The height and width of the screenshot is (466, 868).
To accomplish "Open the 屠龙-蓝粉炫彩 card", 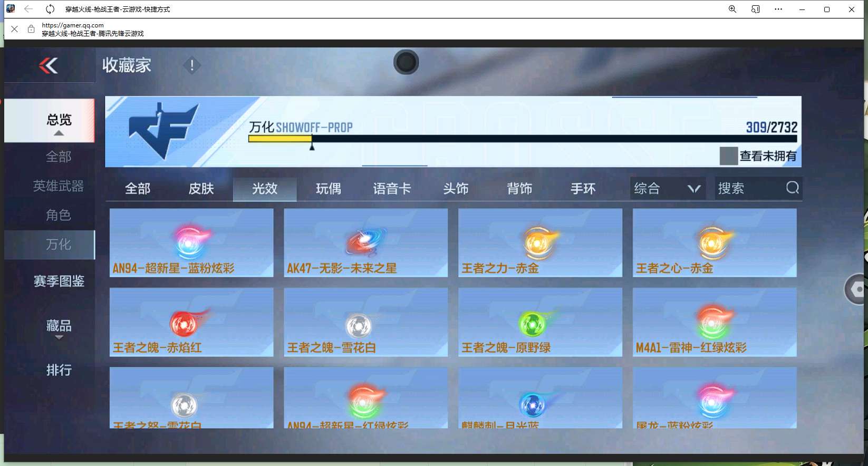I will point(715,397).
